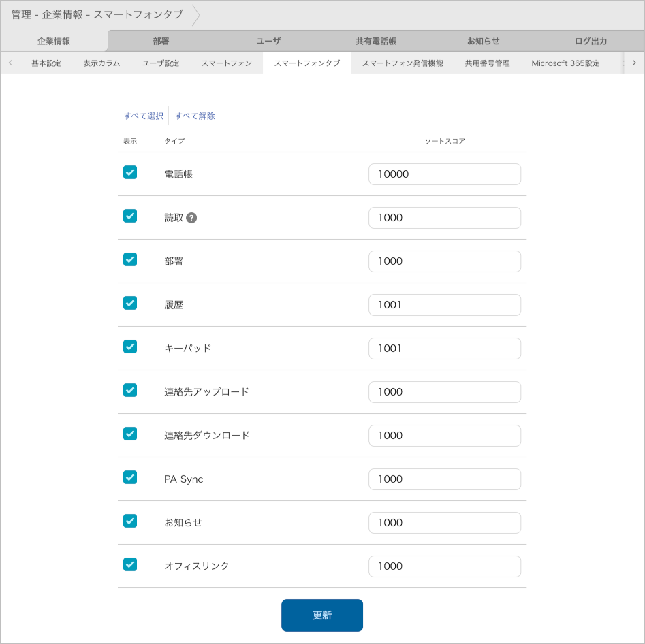Click the すべて選択 link
The height and width of the screenshot is (644, 645).
(x=143, y=115)
